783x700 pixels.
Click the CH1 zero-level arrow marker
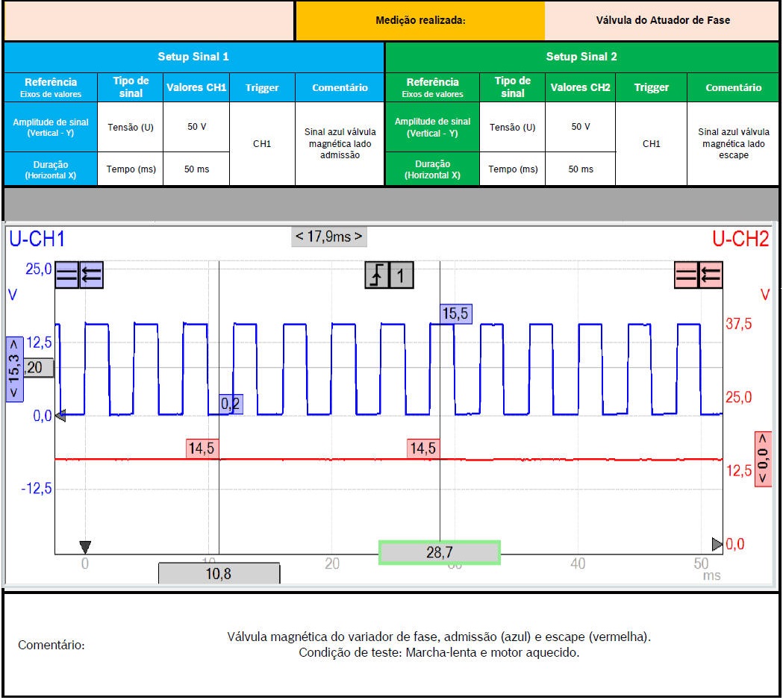coord(60,416)
